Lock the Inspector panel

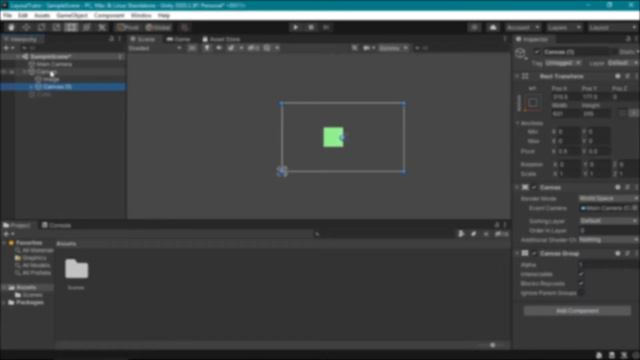point(628,39)
